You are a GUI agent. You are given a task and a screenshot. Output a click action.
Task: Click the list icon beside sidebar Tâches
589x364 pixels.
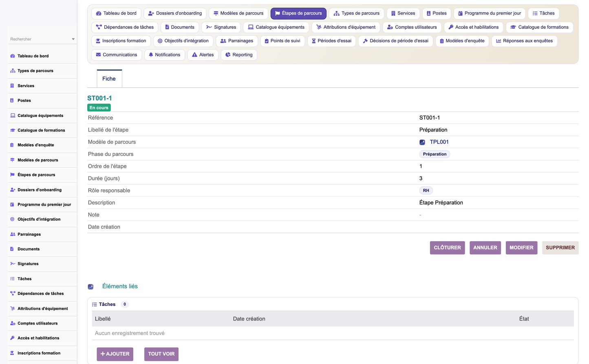tap(12, 279)
